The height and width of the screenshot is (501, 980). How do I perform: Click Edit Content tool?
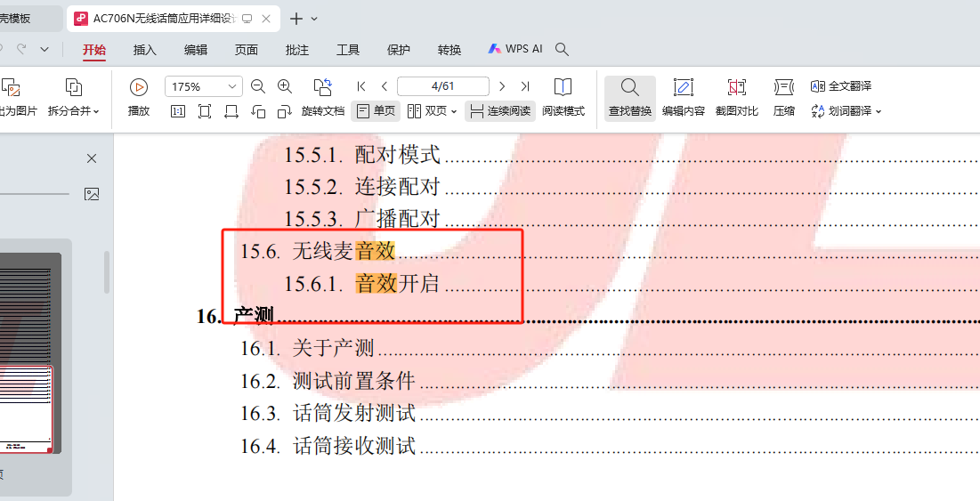coord(683,98)
